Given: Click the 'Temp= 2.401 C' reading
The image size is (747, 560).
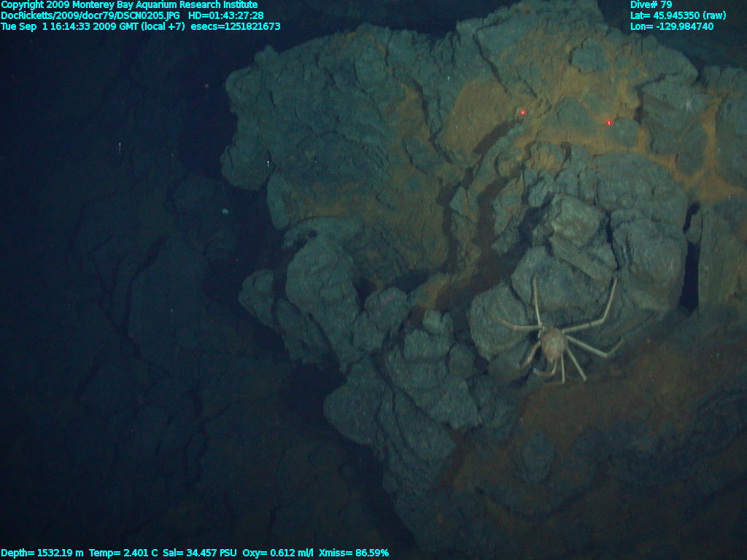Looking at the screenshot, I should click(123, 553).
